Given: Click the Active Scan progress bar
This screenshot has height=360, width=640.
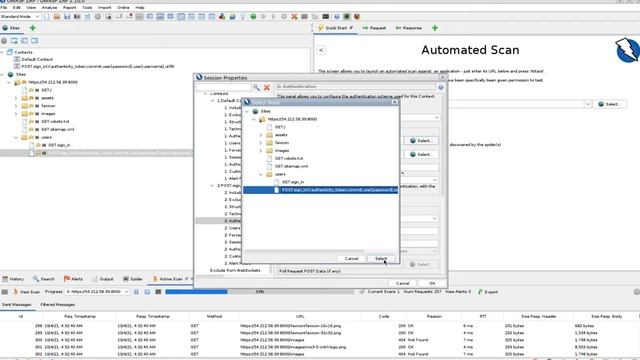Looking at the screenshot, I should pyautogui.click(x=260, y=292).
